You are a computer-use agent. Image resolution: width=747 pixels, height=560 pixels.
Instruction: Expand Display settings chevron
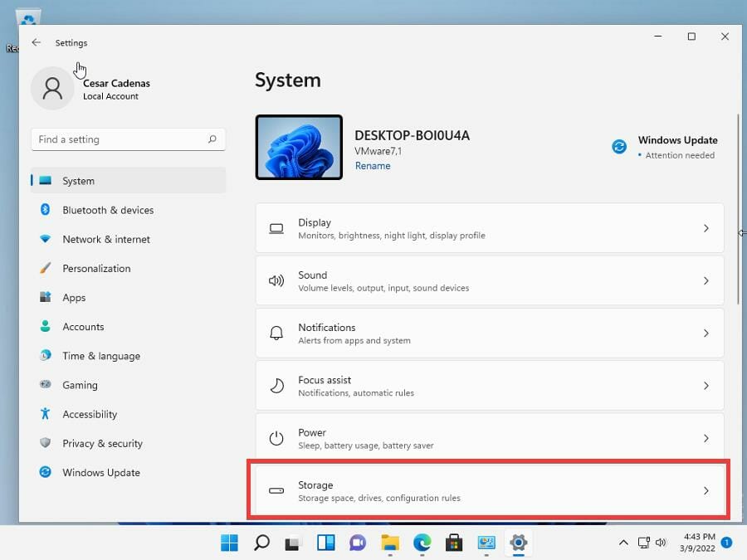coord(706,229)
